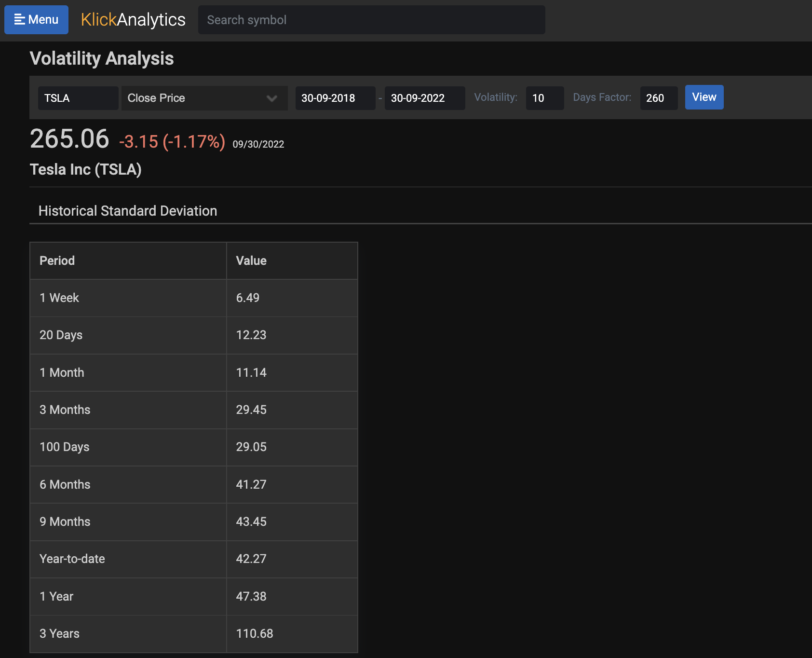The image size is (812, 658).
Task: Click the TSLA ticker input field
Action: 78,98
